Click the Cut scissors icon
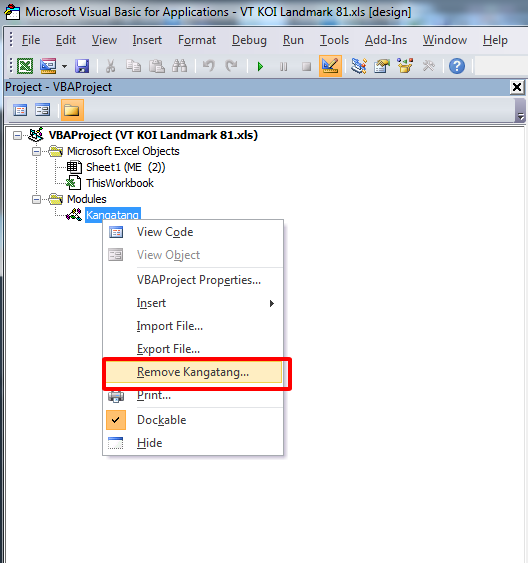Viewport: 528px width, 563px height. coord(111,66)
